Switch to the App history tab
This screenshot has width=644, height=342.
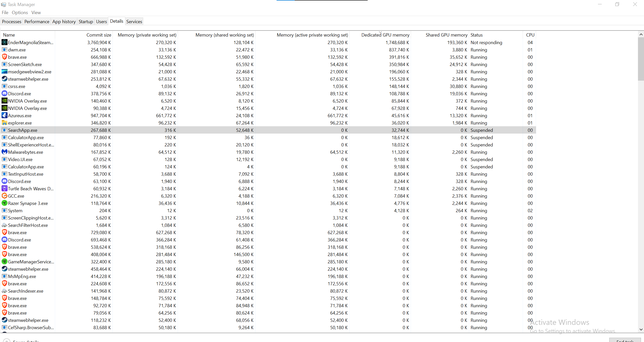click(64, 22)
